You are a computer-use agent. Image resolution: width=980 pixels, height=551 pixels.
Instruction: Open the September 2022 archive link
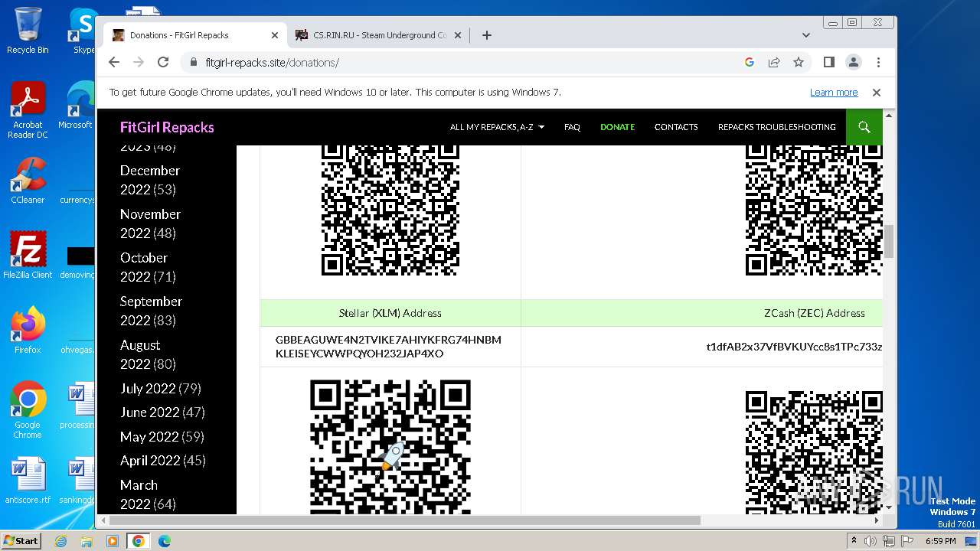click(x=151, y=310)
